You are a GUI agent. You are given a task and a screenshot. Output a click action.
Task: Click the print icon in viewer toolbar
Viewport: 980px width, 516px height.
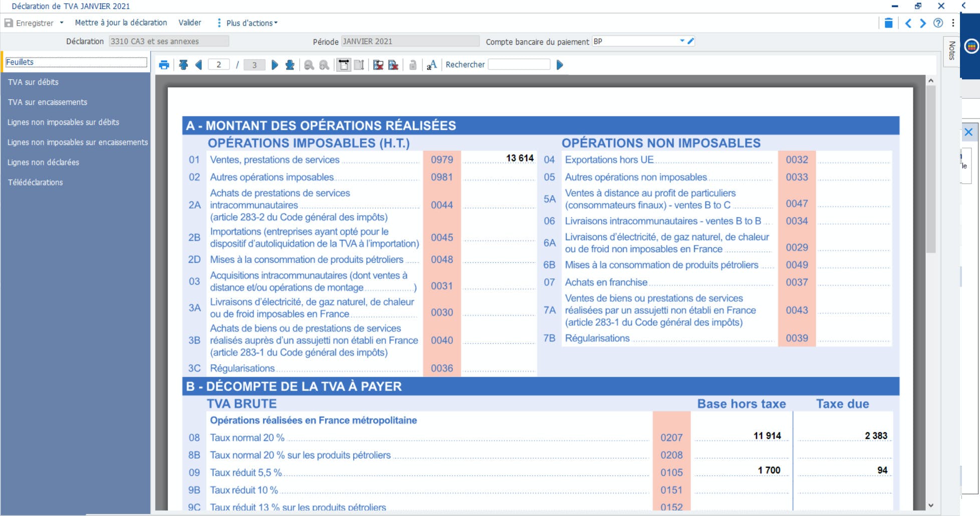click(x=164, y=65)
